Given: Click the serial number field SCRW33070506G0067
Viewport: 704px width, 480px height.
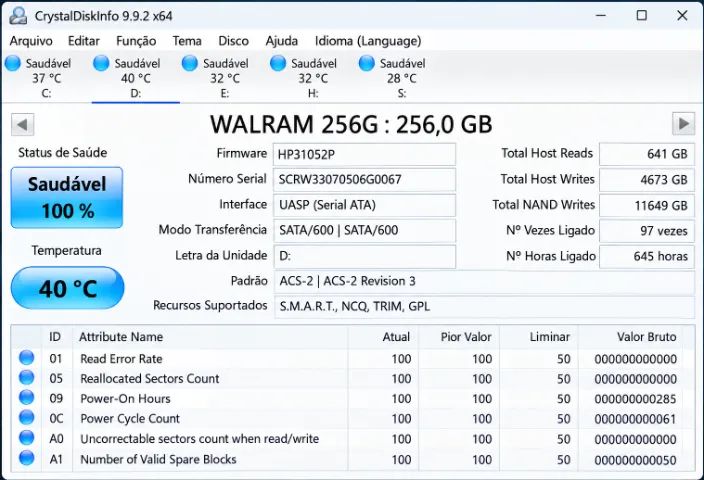Looking at the screenshot, I should 364,180.
